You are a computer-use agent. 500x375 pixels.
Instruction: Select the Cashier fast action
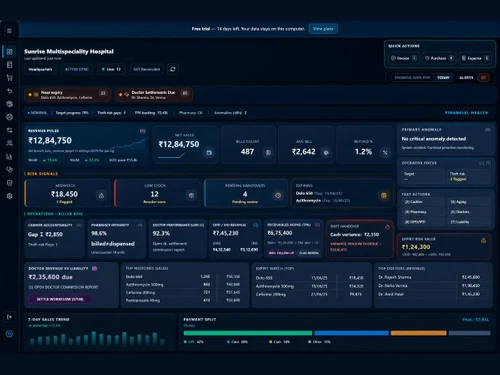[423, 202]
